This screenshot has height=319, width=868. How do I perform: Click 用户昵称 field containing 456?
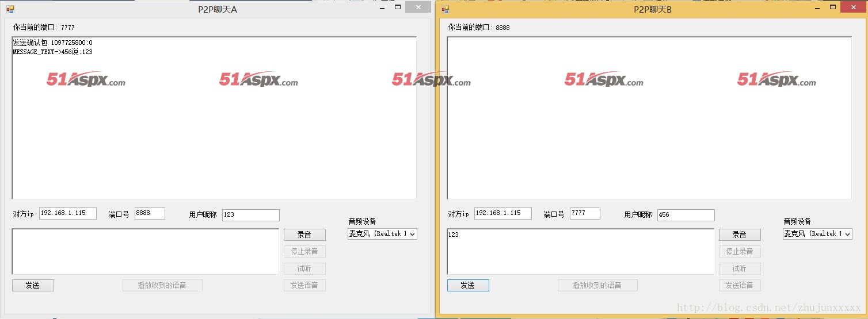[x=686, y=215]
